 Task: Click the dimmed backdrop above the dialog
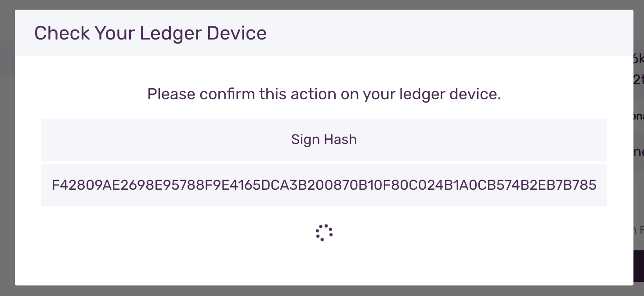pyautogui.click(x=308, y=4)
